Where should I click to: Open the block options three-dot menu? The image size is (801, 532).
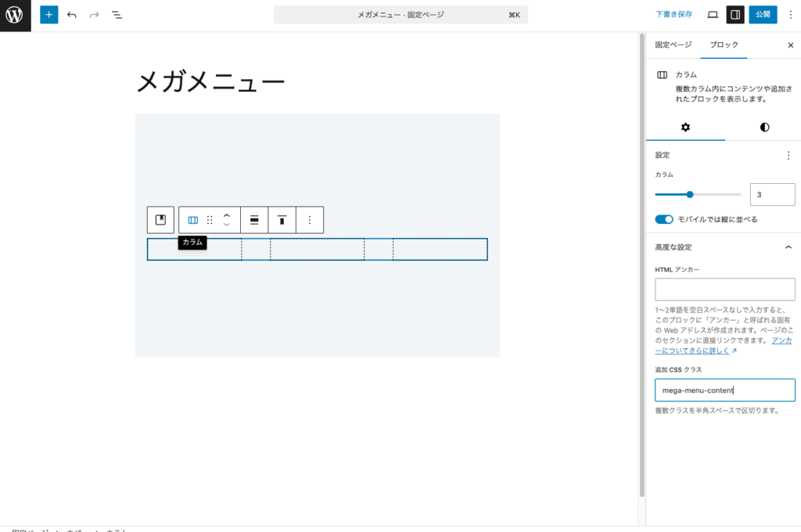pyautogui.click(x=310, y=220)
